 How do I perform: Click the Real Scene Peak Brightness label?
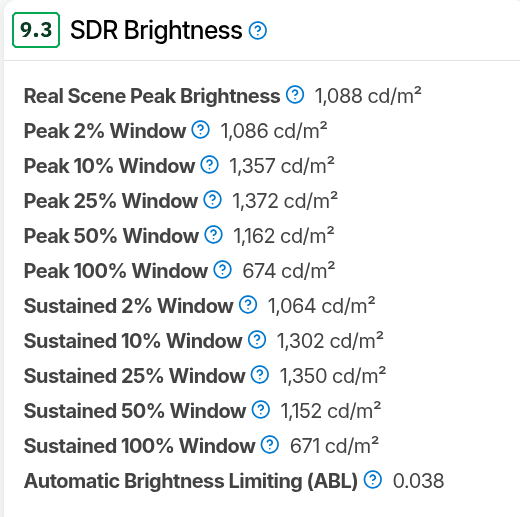(152, 96)
